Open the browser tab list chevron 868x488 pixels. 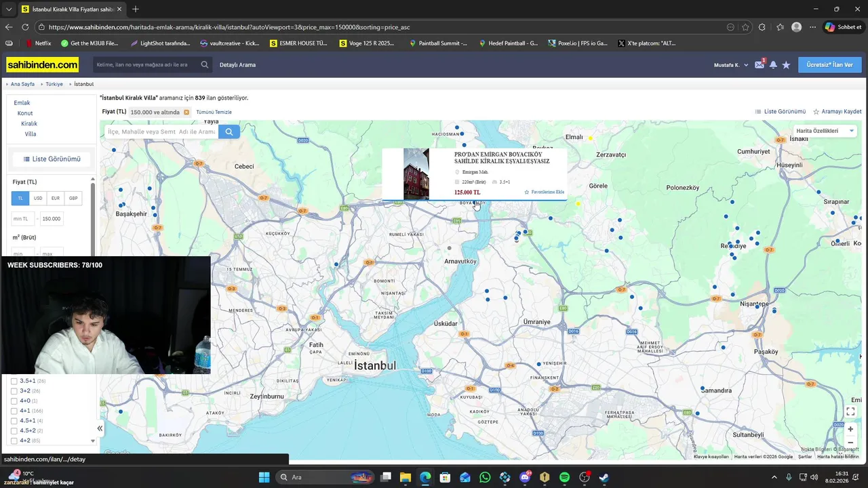[9, 9]
